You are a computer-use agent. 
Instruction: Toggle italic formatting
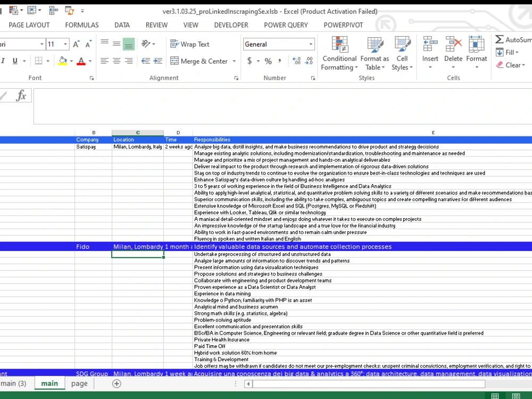click(x=3, y=61)
